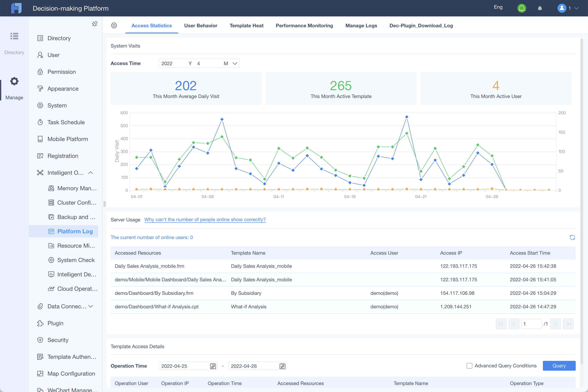Open the gray notifications bell

(540, 8)
